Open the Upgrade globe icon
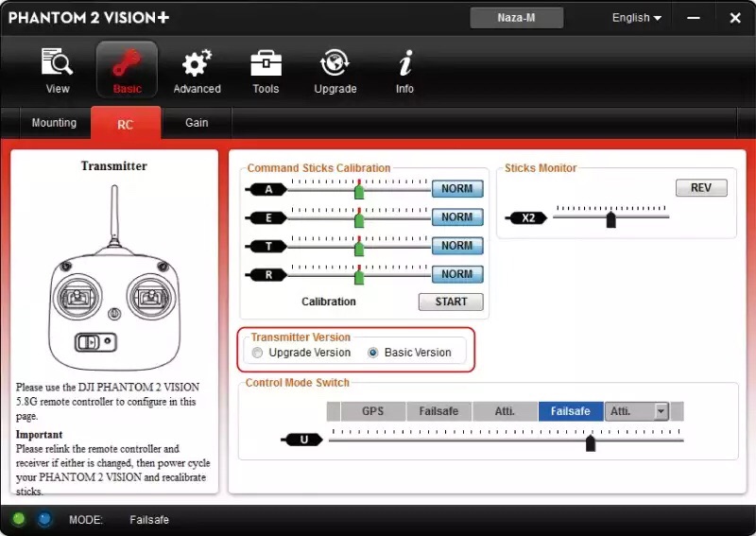Screen dimensions: 756x536 click(335, 62)
